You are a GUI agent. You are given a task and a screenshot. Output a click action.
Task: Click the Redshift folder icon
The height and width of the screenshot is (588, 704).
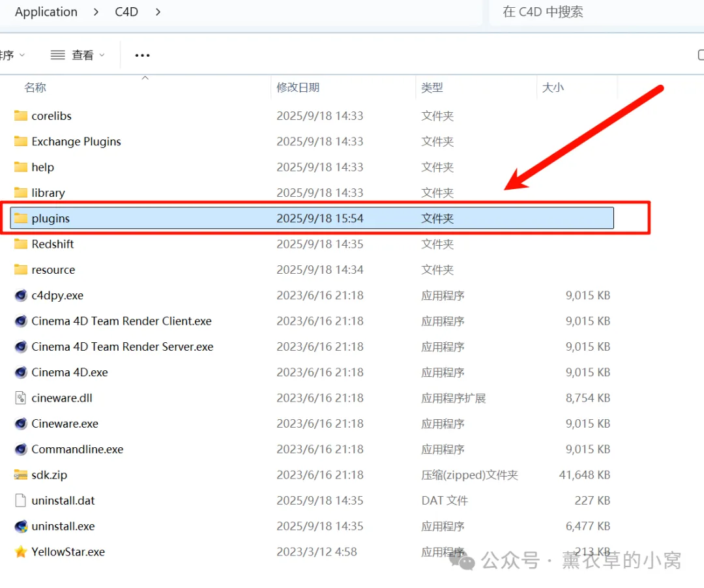tap(21, 244)
